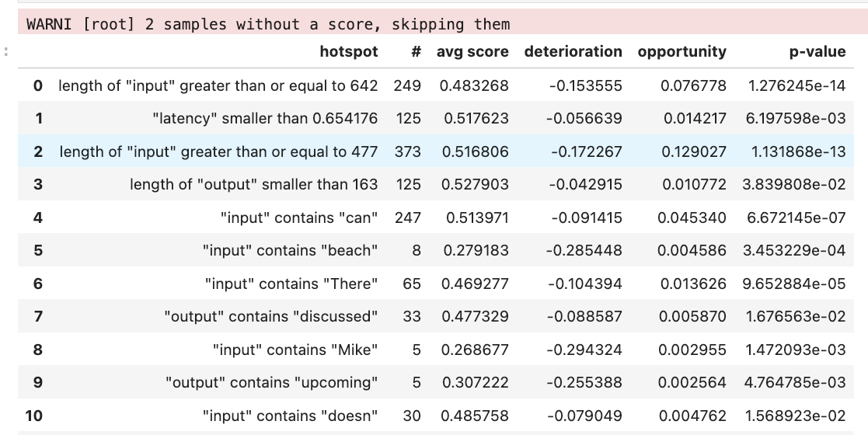
Task: Select the sample count 247 cell
Action: (407, 217)
